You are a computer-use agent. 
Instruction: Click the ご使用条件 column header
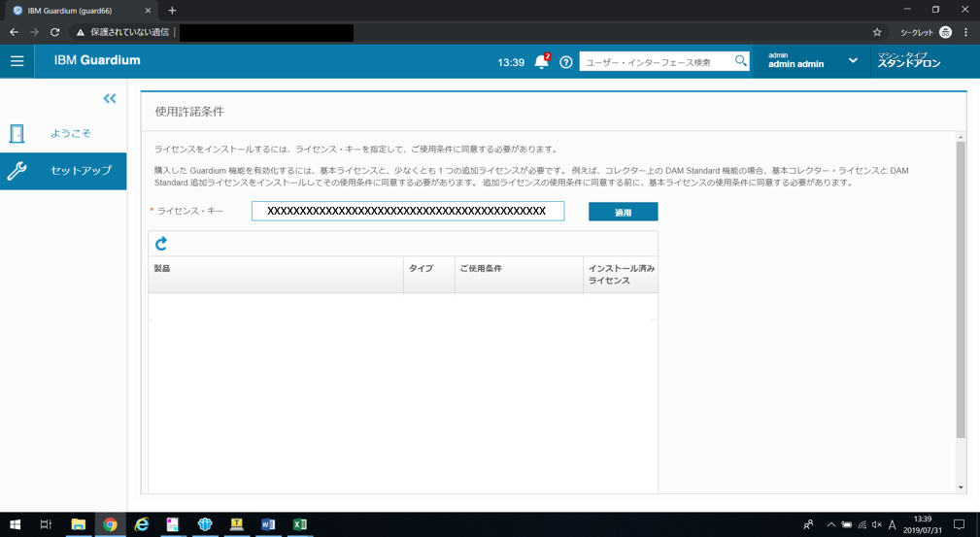click(x=519, y=275)
